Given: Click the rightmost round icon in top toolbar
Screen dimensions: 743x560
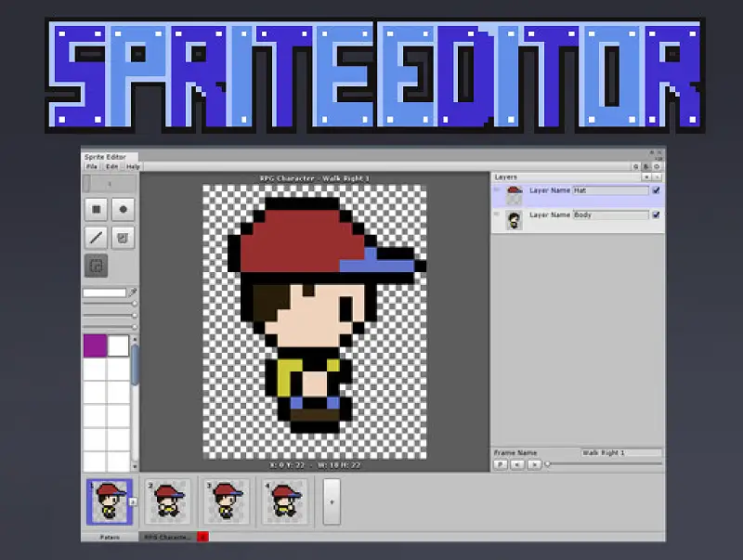Looking at the screenshot, I should click(x=657, y=167).
